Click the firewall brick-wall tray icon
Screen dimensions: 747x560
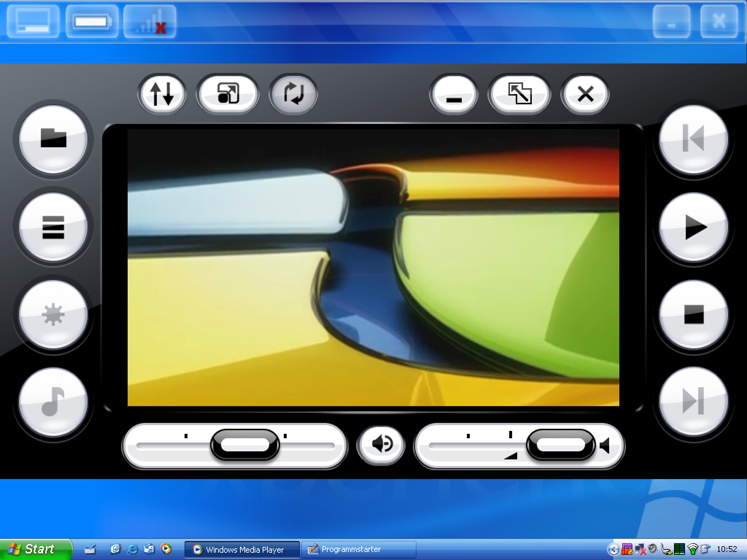tap(627, 549)
